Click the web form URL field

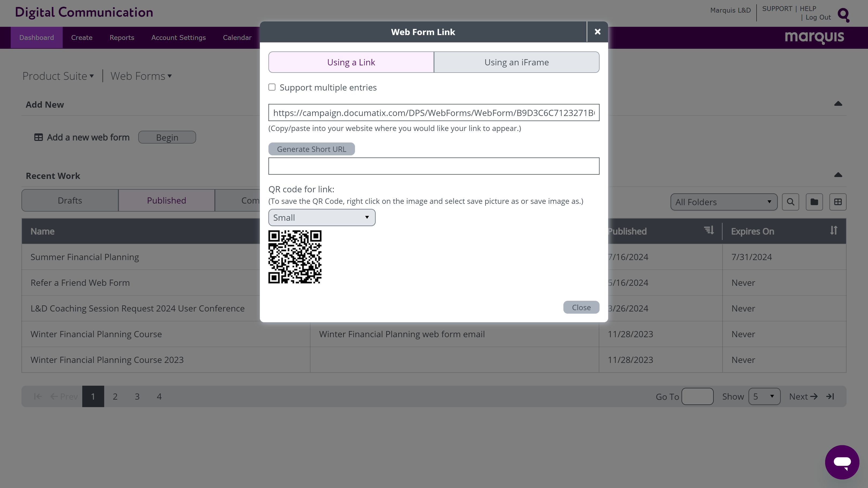[x=434, y=112]
